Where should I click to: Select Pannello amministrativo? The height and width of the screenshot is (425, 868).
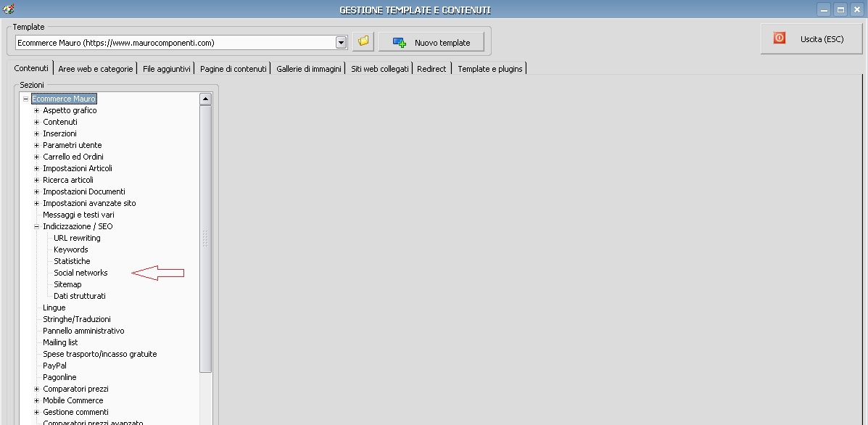pyautogui.click(x=83, y=331)
